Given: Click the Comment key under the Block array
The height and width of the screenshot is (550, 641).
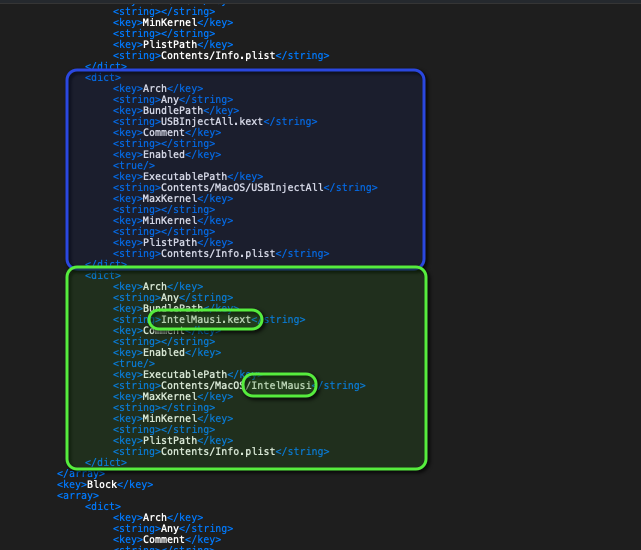Looking at the screenshot, I should [167, 539].
